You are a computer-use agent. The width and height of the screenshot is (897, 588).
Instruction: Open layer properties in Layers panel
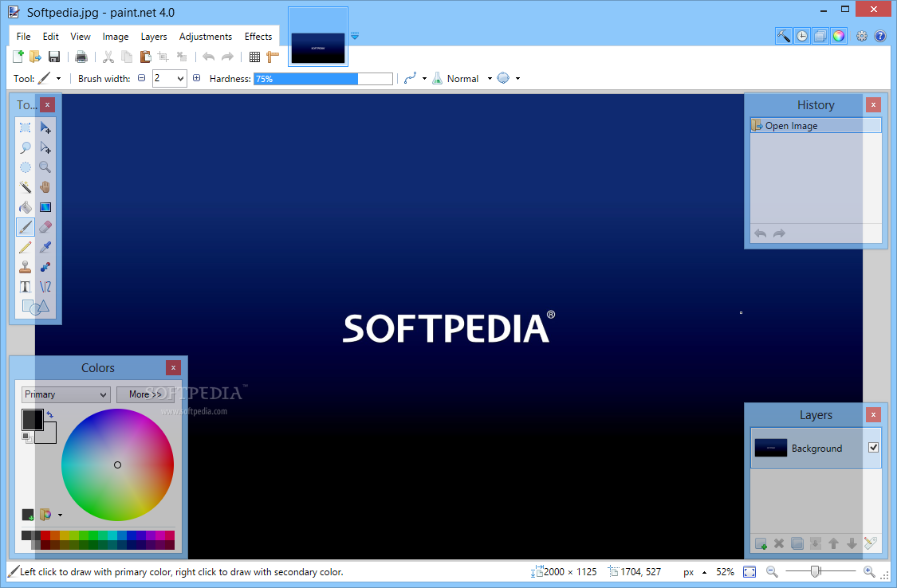(x=870, y=543)
